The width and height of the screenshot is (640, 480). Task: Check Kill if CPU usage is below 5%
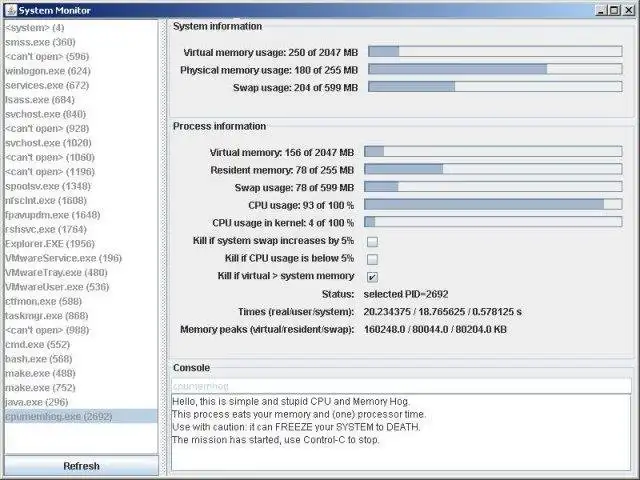coord(372,259)
